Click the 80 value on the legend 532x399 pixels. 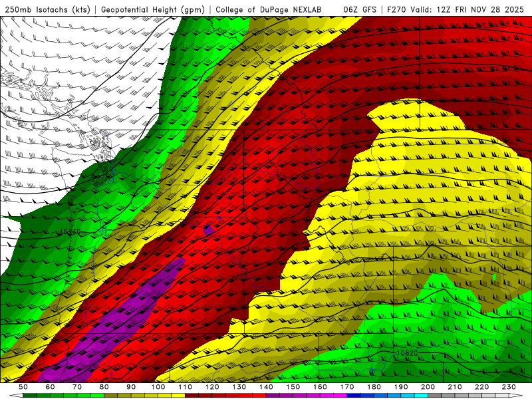point(104,387)
